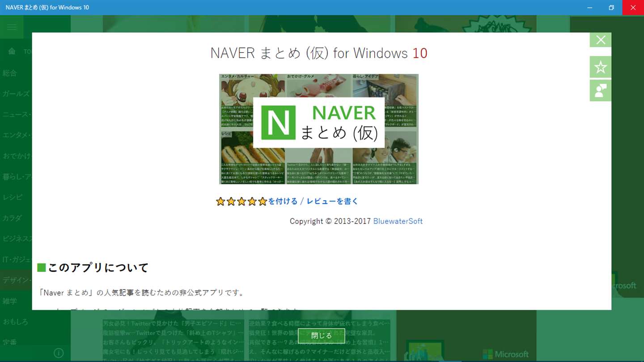Visit the BluewaterSoft link
The height and width of the screenshot is (362, 644).
tap(398, 221)
